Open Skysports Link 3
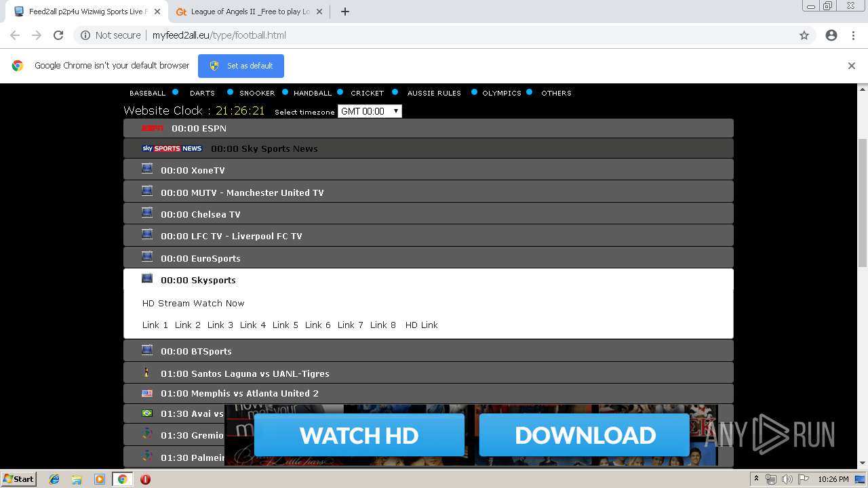Image resolution: width=868 pixels, height=488 pixels. pyautogui.click(x=220, y=325)
